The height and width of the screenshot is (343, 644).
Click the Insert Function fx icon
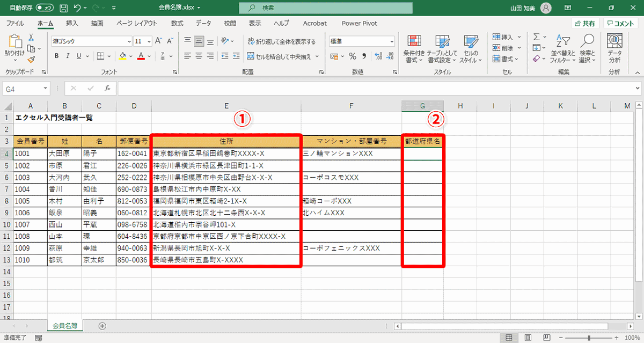tap(107, 88)
